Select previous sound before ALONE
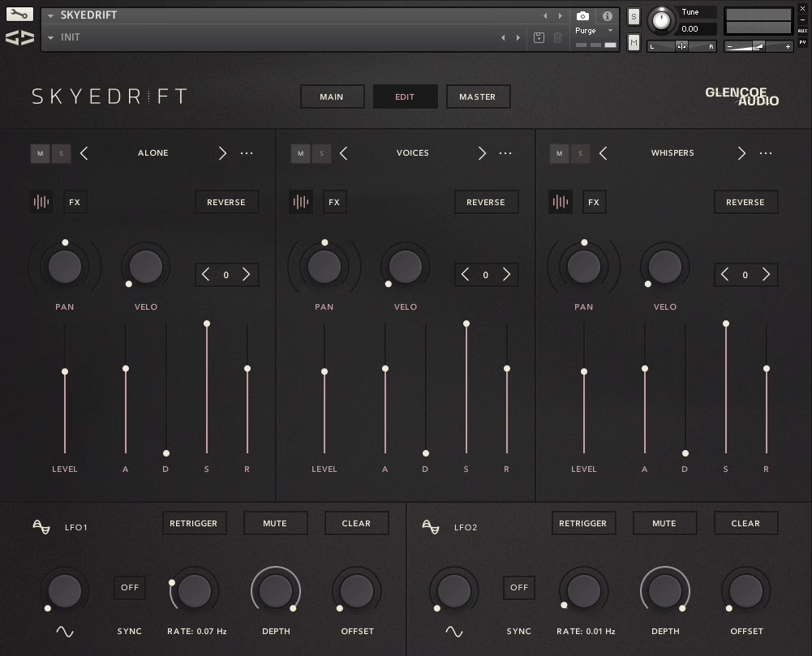Screen dimensions: 812x656 click(x=84, y=153)
